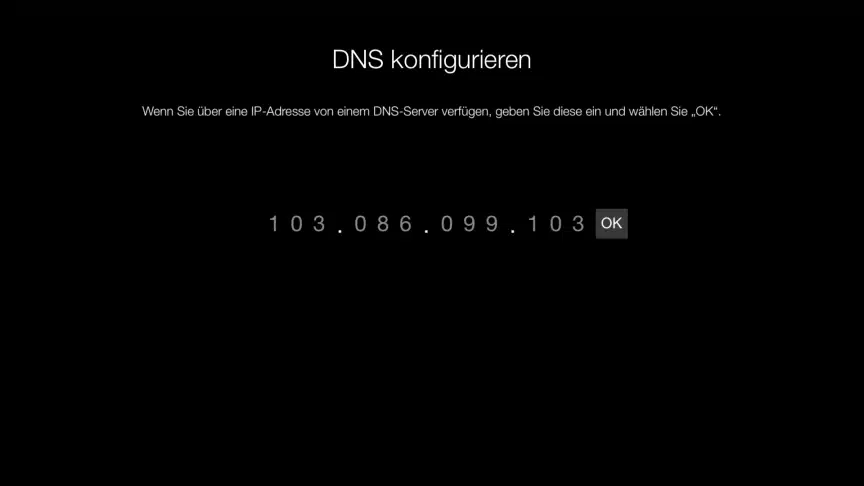Click the word "DNS-Server" in the description
The height and width of the screenshot is (486, 864).
tap(406, 111)
